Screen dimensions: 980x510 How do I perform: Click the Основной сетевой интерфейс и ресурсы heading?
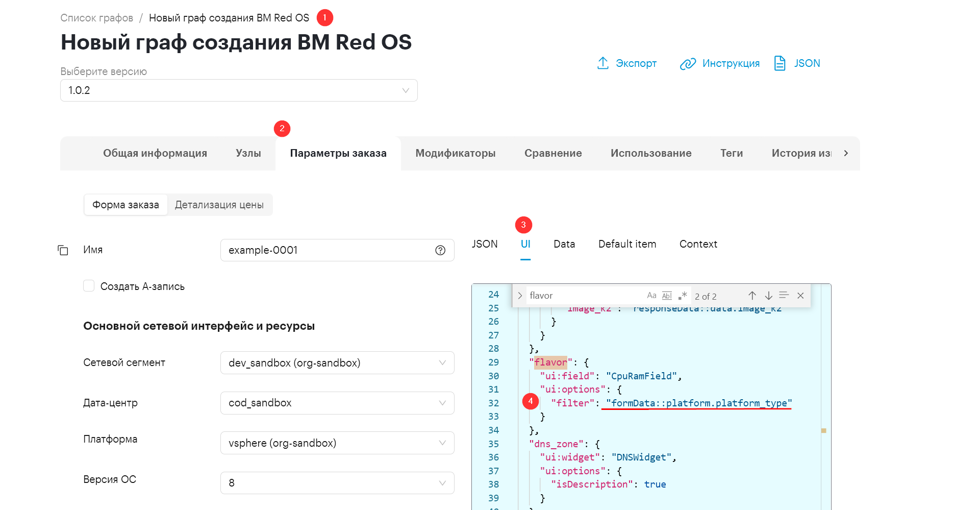(199, 326)
